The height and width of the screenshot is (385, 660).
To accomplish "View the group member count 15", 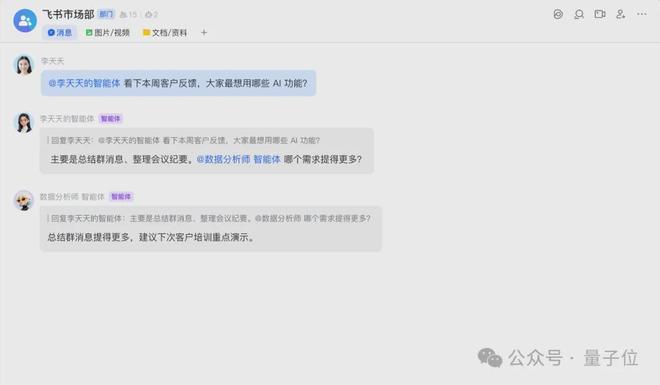I will [128, 15].
